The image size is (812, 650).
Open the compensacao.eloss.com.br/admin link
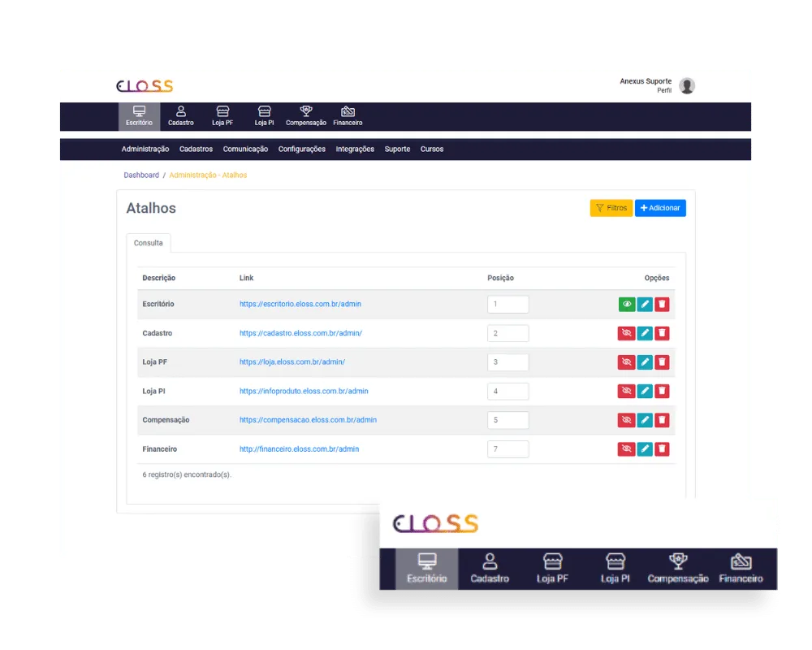(308, 420)
